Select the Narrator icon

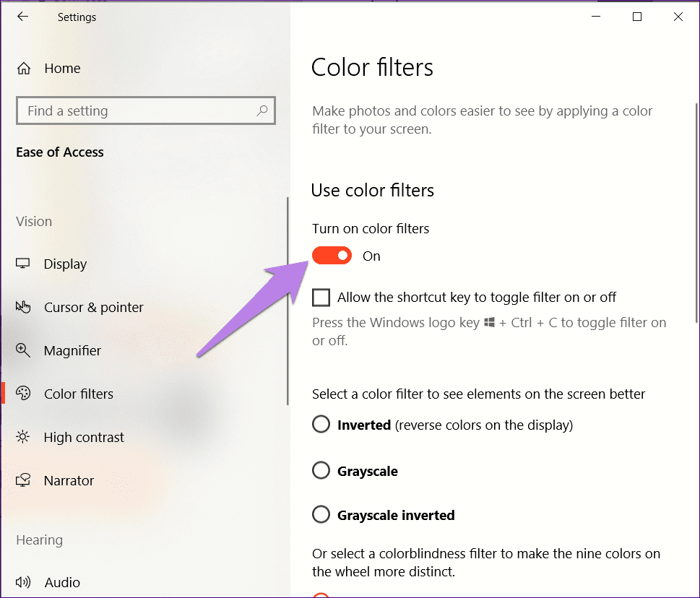click(x=23, y=480)
